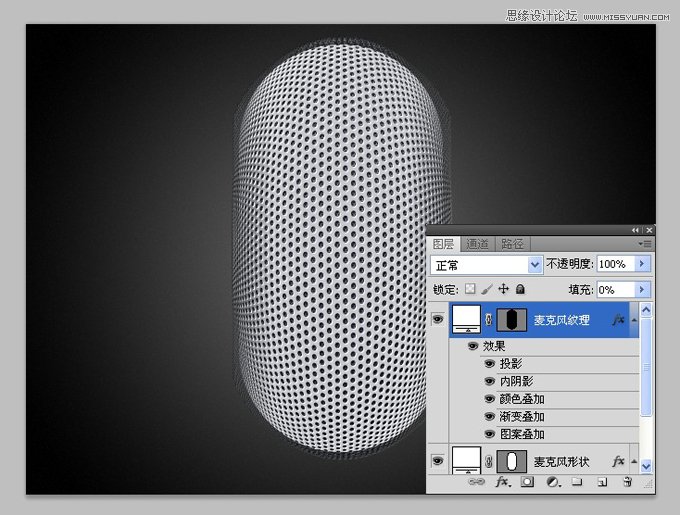Image resolution: width=680 pixels, height=515 pixels.
Task: Enable lock transparent pixels
Action: point(470,289)
